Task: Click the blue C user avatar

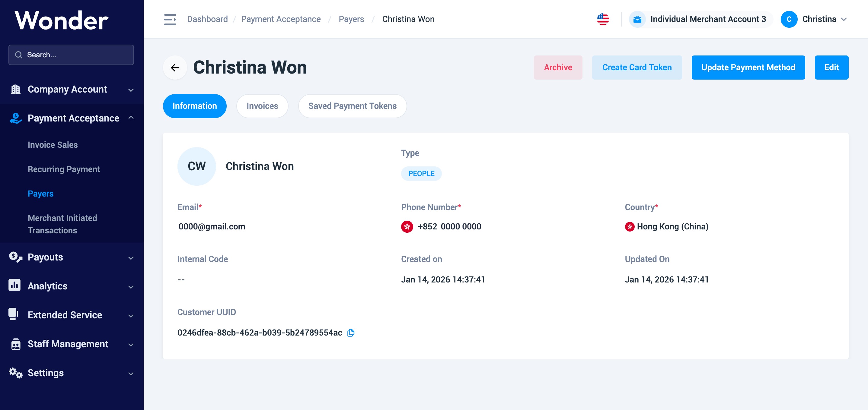Action: click(x=789, y=19)
